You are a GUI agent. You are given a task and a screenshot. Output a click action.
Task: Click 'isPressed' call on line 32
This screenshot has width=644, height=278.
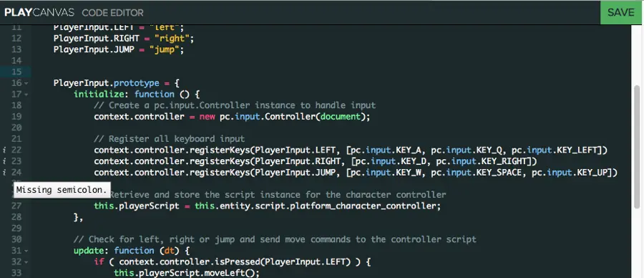pos(237,262)
